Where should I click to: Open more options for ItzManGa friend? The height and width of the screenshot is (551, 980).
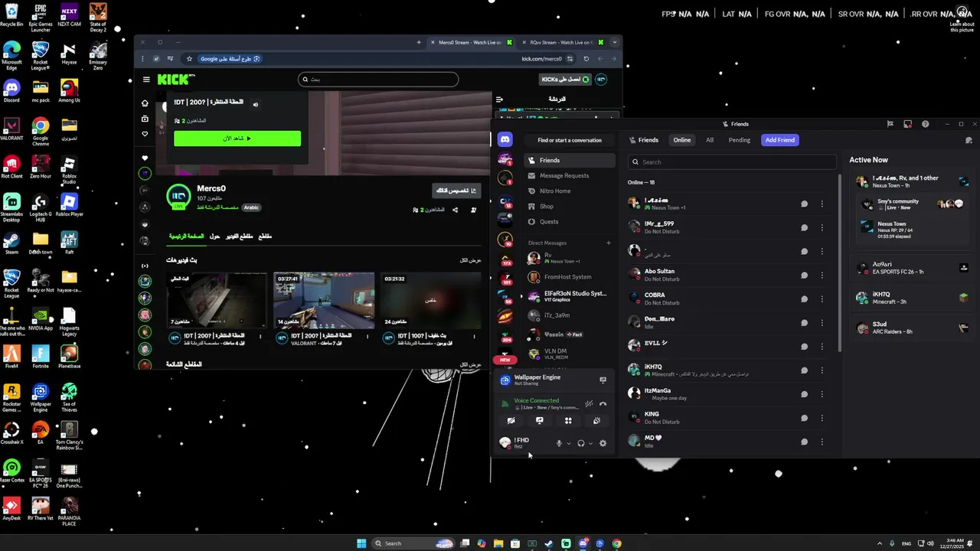click(822, 394)
